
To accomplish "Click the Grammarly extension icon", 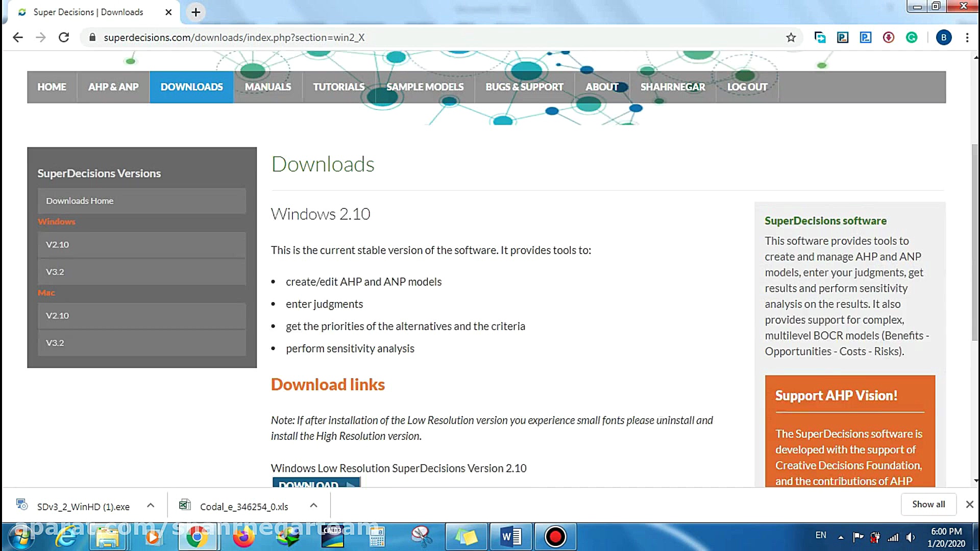I will tap(912, 37).
